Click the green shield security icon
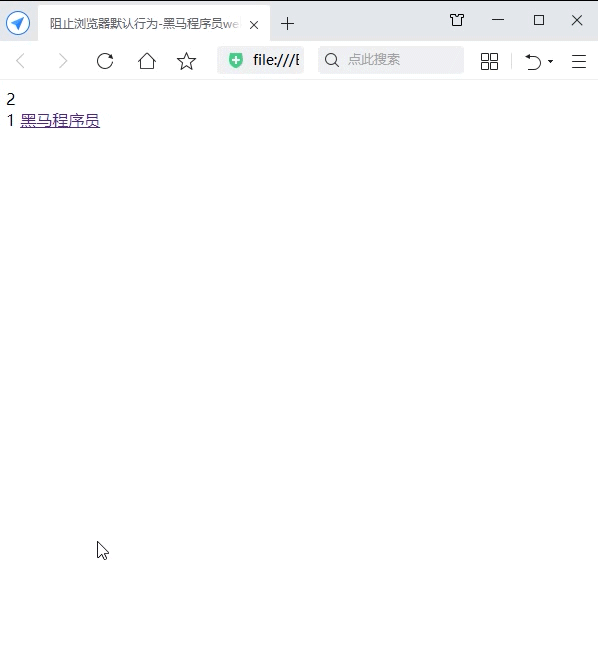The width and height of the screenshot is (598, 670). pos(236,60)
